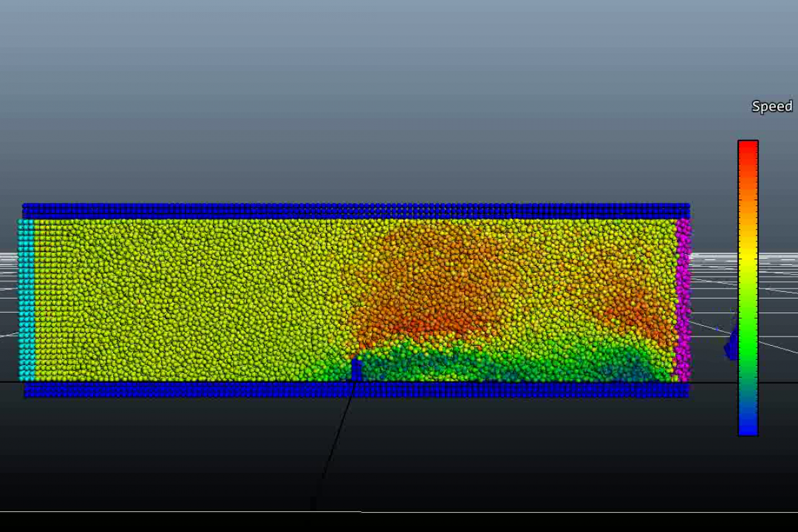Image resolution: width=798 pixels, height=532 pixels.
Task: Click the yellow band of the speed color bar
Action: (747, 256)
